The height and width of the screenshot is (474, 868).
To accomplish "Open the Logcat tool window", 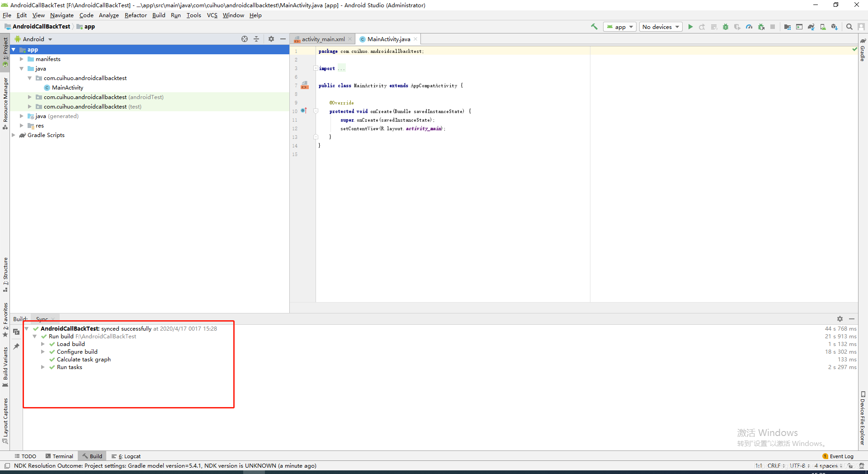I will pos(126,456).
